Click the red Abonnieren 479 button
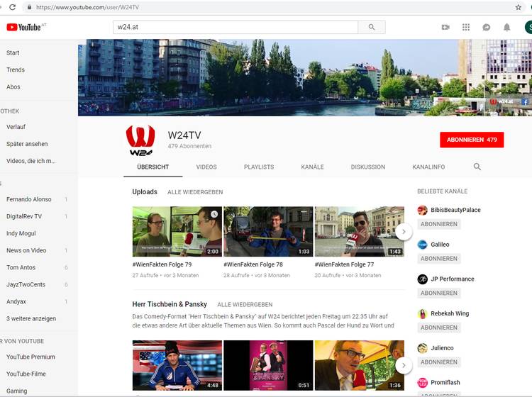Viewport: 532px width, 397px height. [x=472, y=140]
